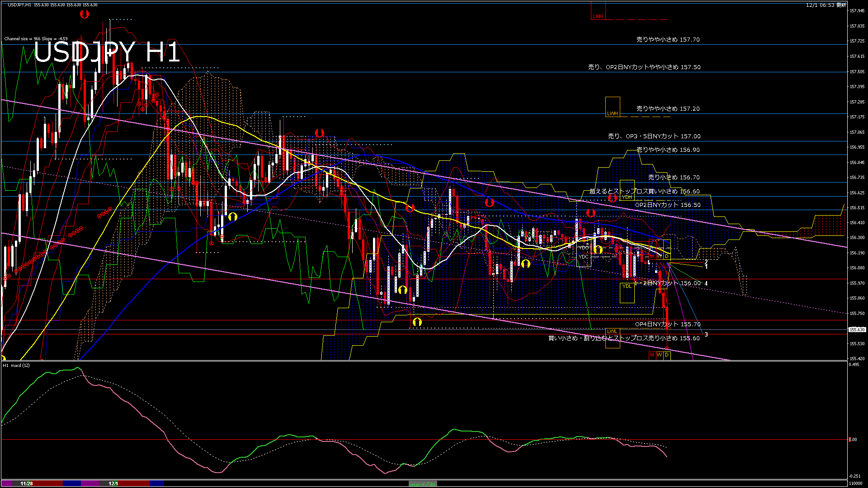Screen dimensions: 868x488
Task: Click the OP4日NYカット 155.70 annotation
Action: pyautogui.click(x=668, y=324)
